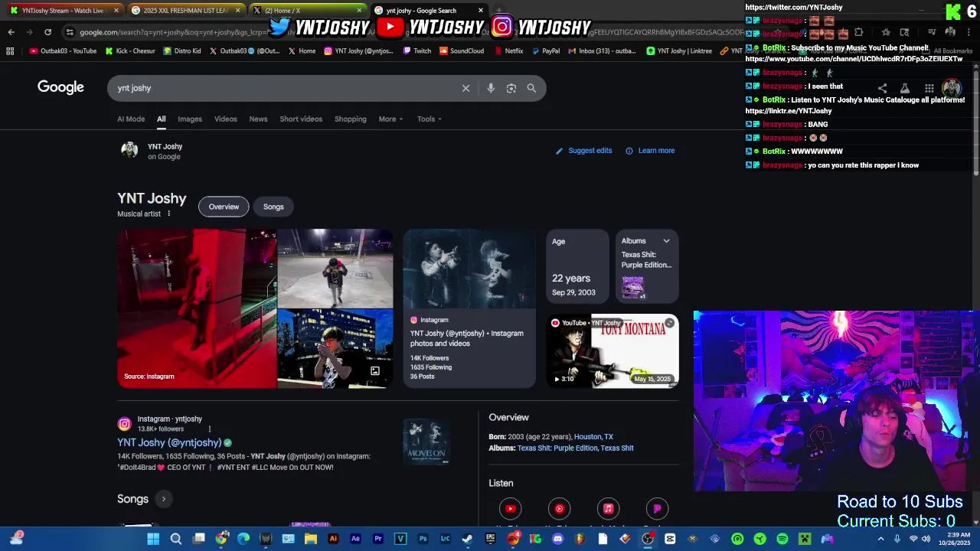This screenshot has height=551, width=980.
Task: Open the three-dot menu on Instagram result
Action: tap(210, 429)
